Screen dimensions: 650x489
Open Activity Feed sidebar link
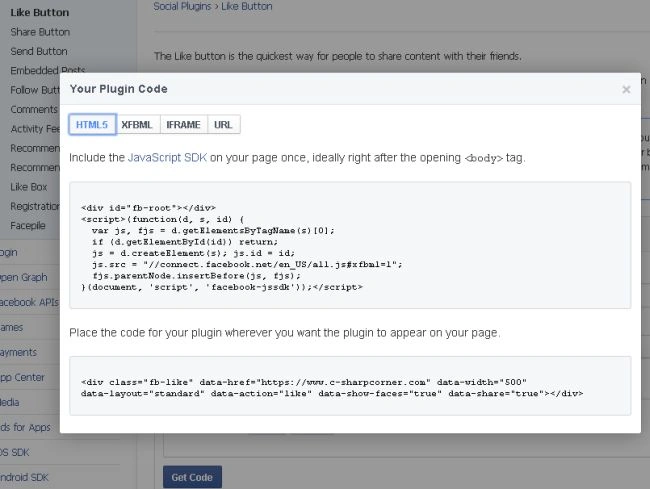[x=35, y=129]
